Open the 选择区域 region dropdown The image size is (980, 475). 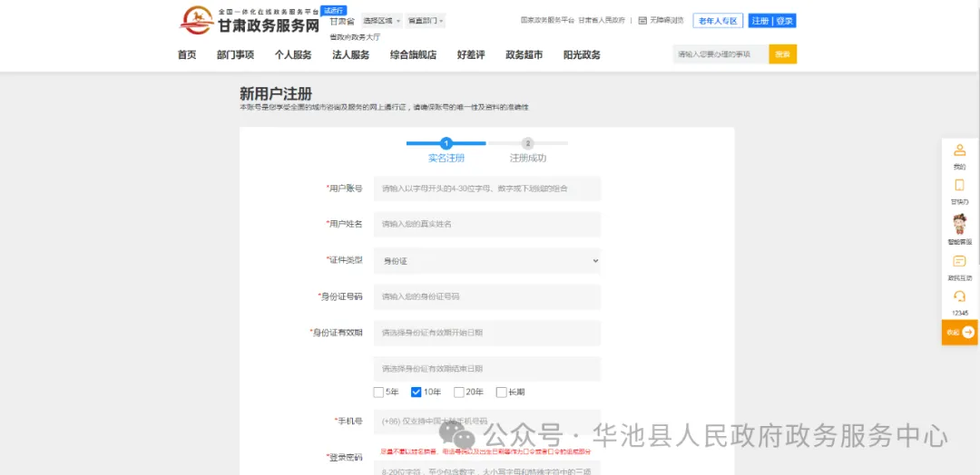[x=382, y=21]
